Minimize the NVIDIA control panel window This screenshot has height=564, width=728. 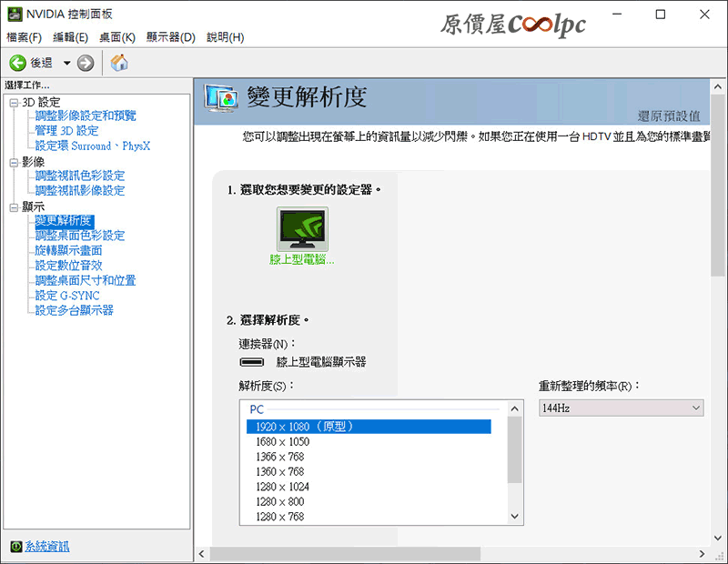[617, 15]
